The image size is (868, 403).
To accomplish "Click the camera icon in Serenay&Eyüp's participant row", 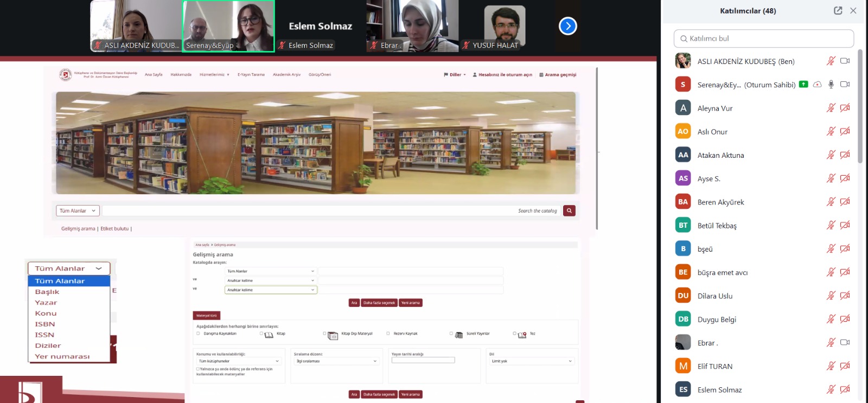I will tap(845, 85).
